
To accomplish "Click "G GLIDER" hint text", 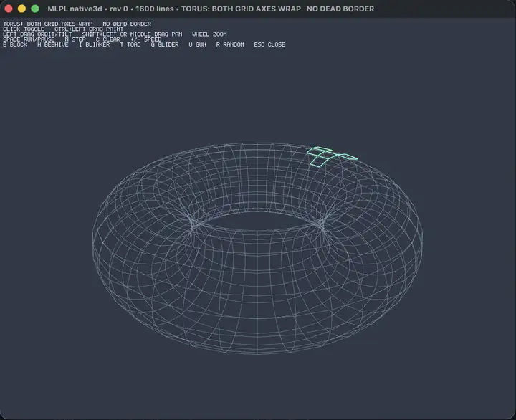I will (165, 44).
